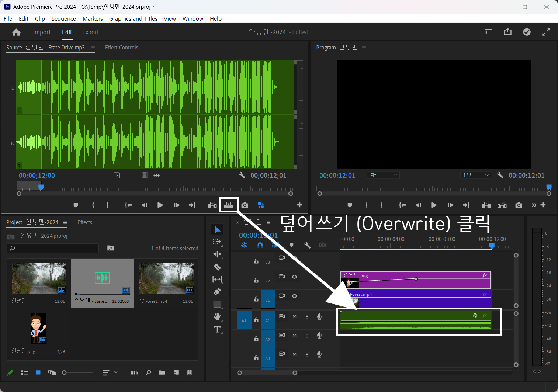Click Forest.mp4 thumbnail in Project panel
This screenshot has width=558, height=392.
pos(166,278)
